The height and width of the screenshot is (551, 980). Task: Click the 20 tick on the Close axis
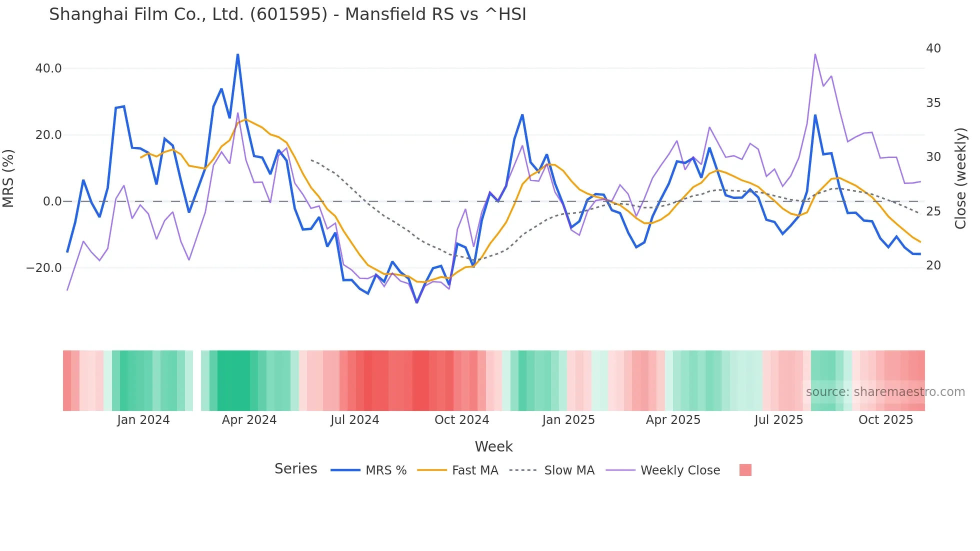tap(933, 265)
